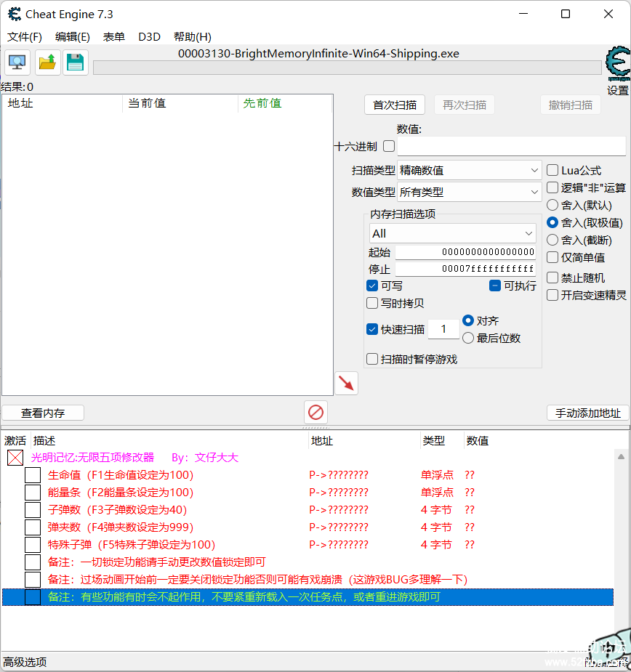Click the Cheat Engine title bar icon
The width and height of the screenshot is (631, 672).
click(x=15, y=14)
